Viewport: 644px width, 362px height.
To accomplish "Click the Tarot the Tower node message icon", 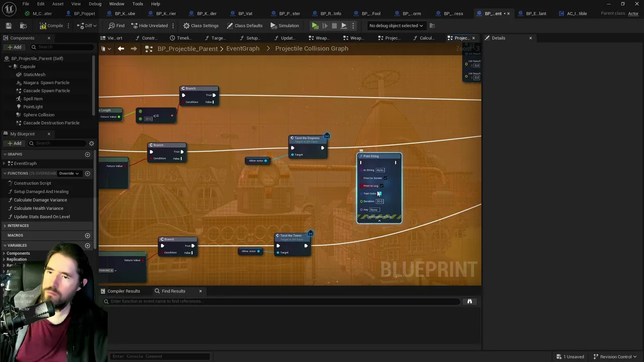I will click(310, 233).
